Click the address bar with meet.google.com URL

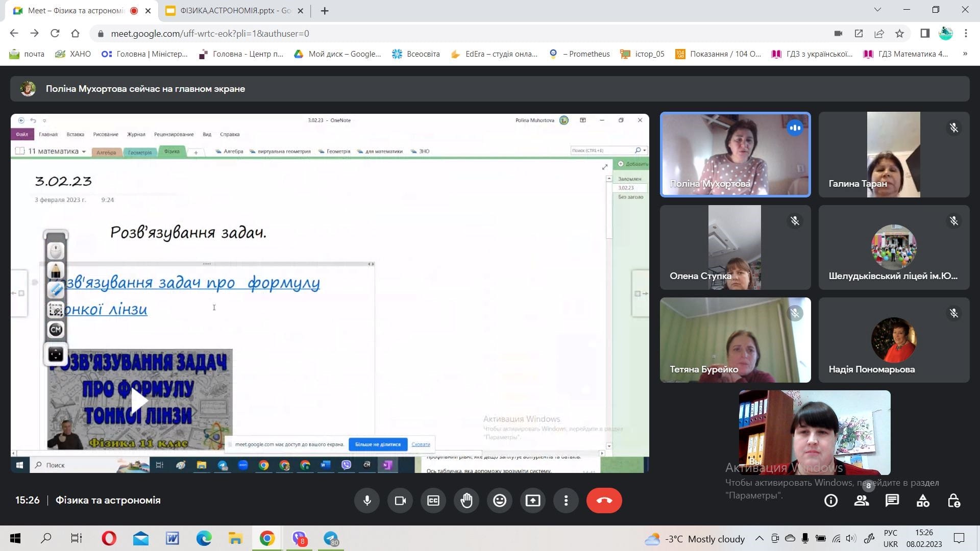click(459, 34)
